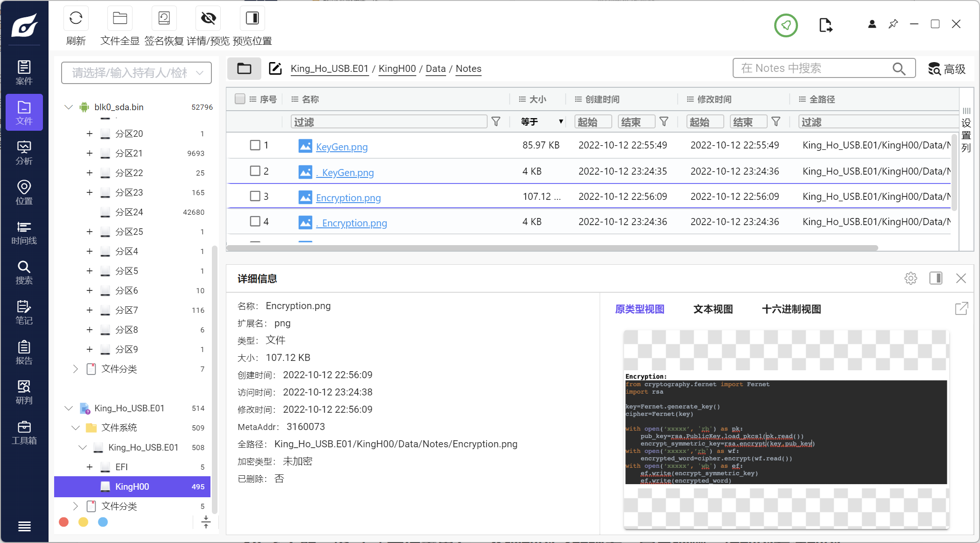The image size is (980, 543).
Task: Switch to 十六进制视图 tab
Action: [791, 309]
